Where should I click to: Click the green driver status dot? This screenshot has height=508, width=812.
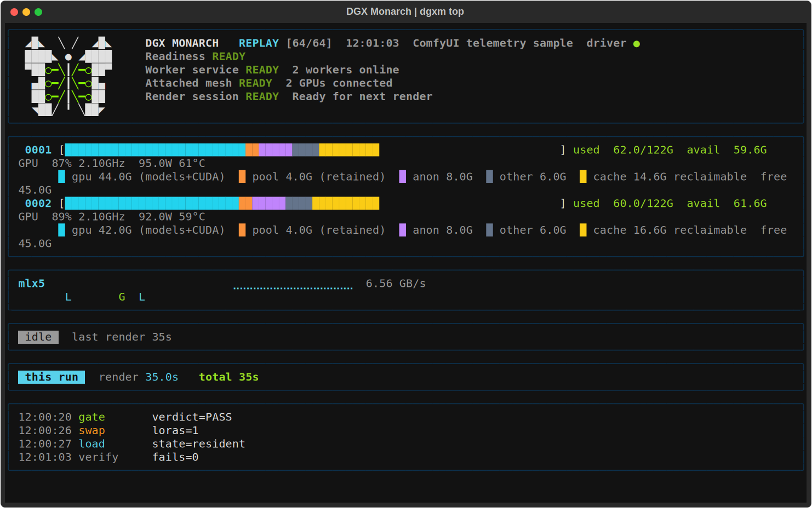click(x=637, y=44)
